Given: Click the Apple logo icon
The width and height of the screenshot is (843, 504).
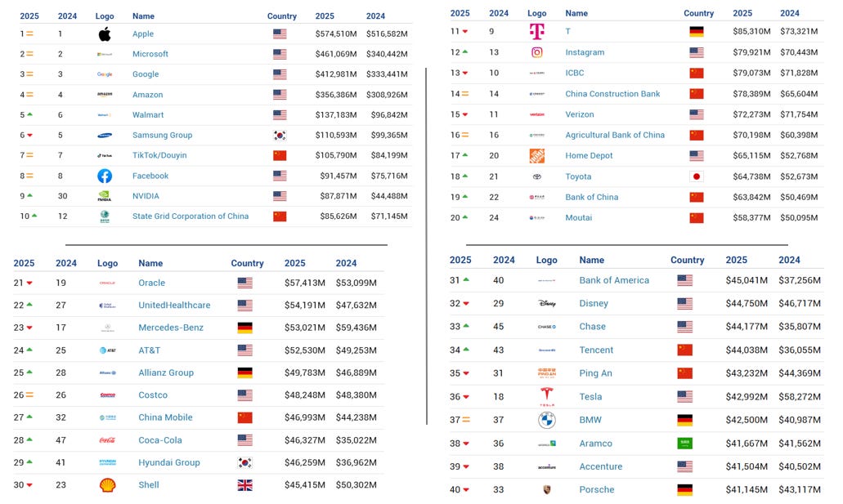Looking at the screenshot, I should click(x=105, y=33).
